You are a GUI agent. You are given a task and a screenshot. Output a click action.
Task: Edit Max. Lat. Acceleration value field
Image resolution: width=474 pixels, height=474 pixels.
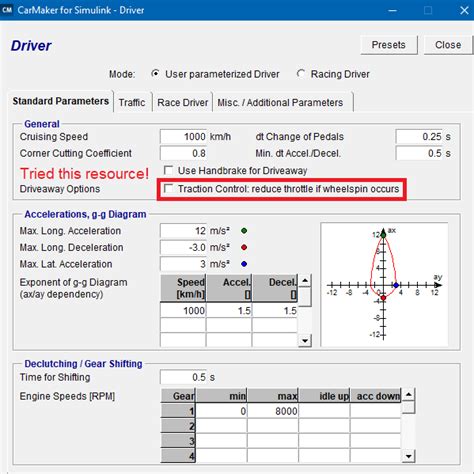pos(183,264)
